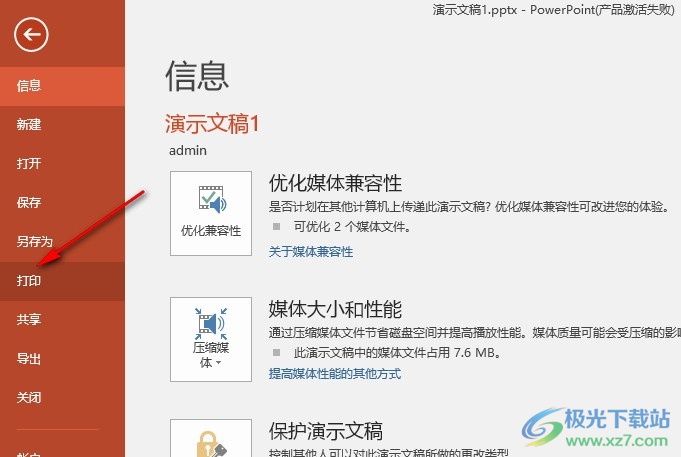Choose 导出 from the sidebar

(x=62, y=359)
